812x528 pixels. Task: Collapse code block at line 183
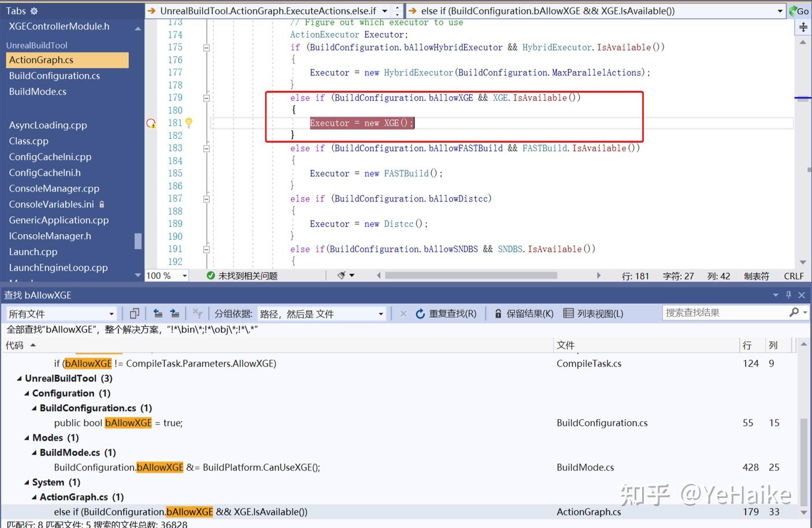(206, 148)
